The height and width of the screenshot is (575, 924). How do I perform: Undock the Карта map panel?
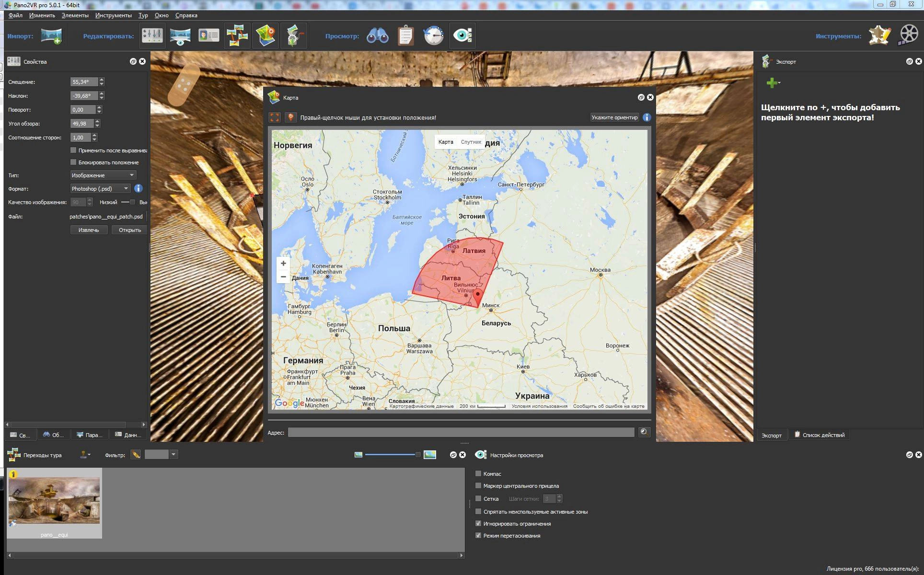pyautogui.click(x=641, y=97)
